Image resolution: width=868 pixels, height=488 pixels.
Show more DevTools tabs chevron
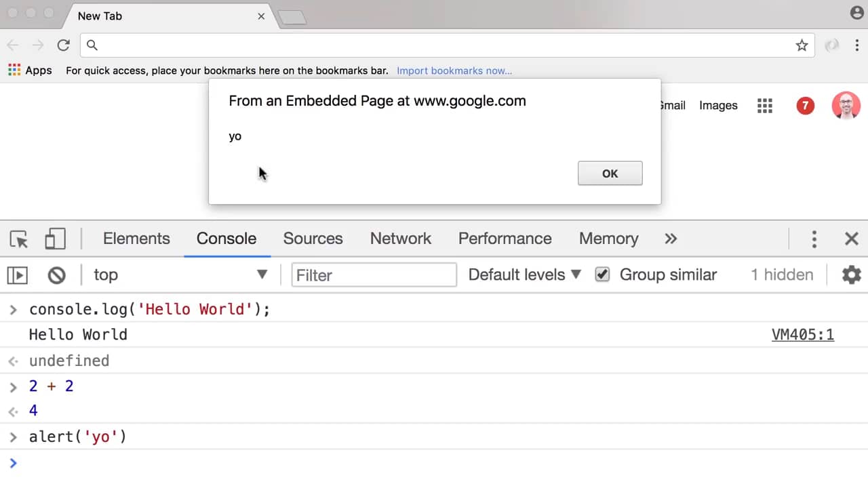pyautogui.click(x=671, y=239)
